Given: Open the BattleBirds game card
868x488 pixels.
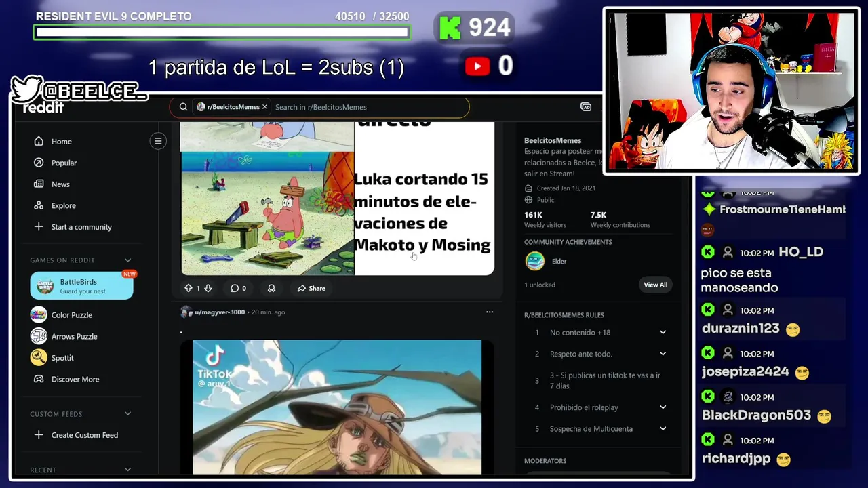Looking at the screenshot, I should click(x=81, y=286).
